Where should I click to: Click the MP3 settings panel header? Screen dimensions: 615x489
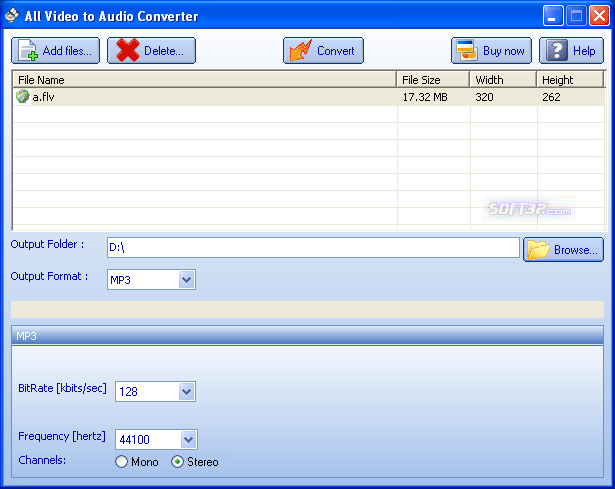click(308, 336)
